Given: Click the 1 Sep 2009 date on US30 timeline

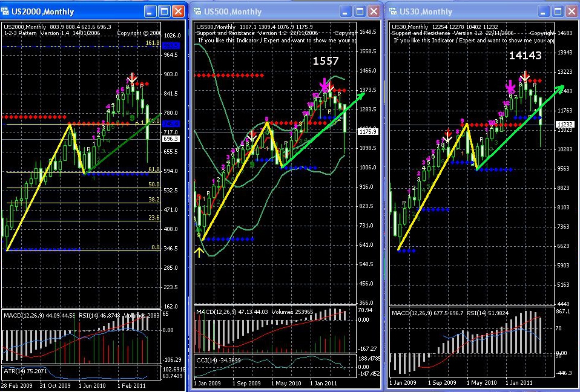Looking at the screenshot, I should click(442, 382).
